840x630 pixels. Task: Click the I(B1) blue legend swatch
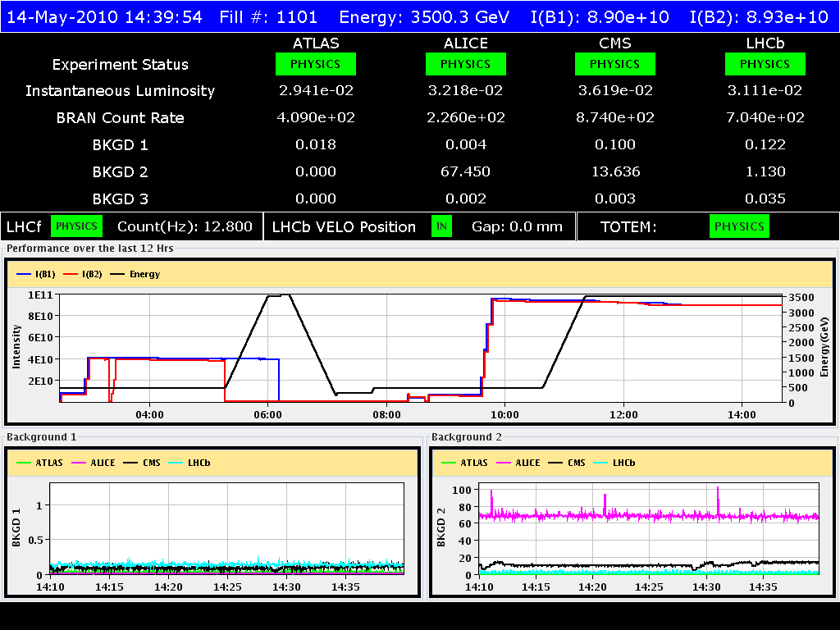(x=24, y=274)
